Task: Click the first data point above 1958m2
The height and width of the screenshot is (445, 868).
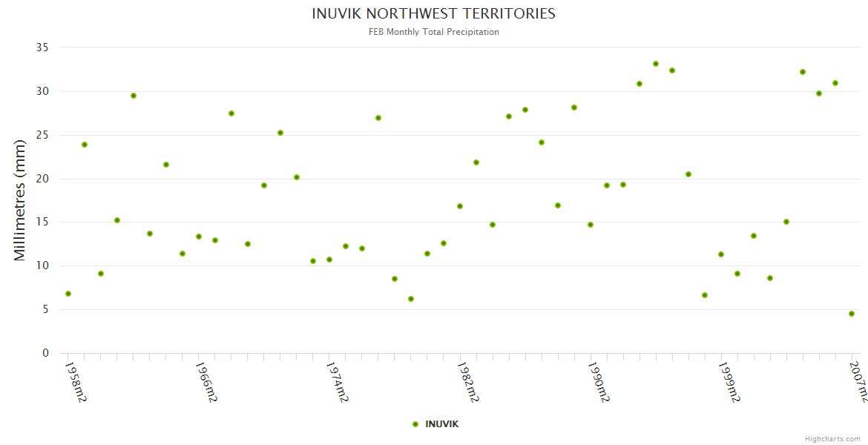Action: 68,294
